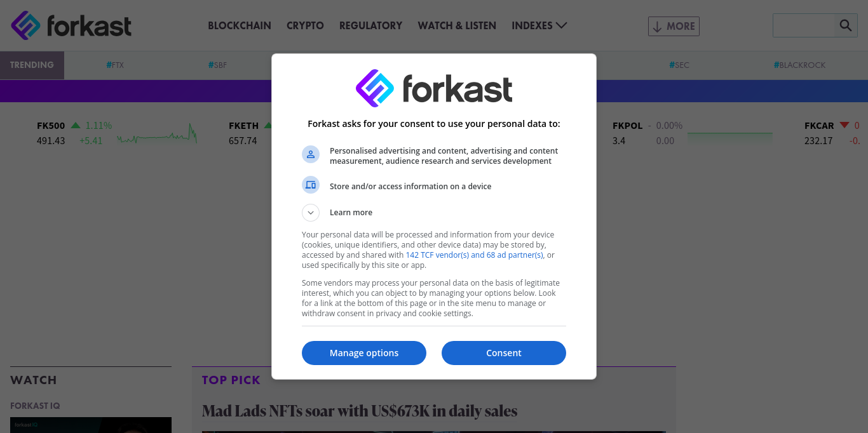Click the Consent button

coord(504,353)
